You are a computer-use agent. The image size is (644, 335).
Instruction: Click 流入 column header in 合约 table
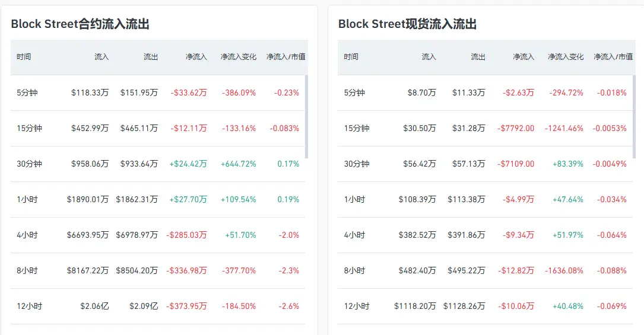pos(101,56)
